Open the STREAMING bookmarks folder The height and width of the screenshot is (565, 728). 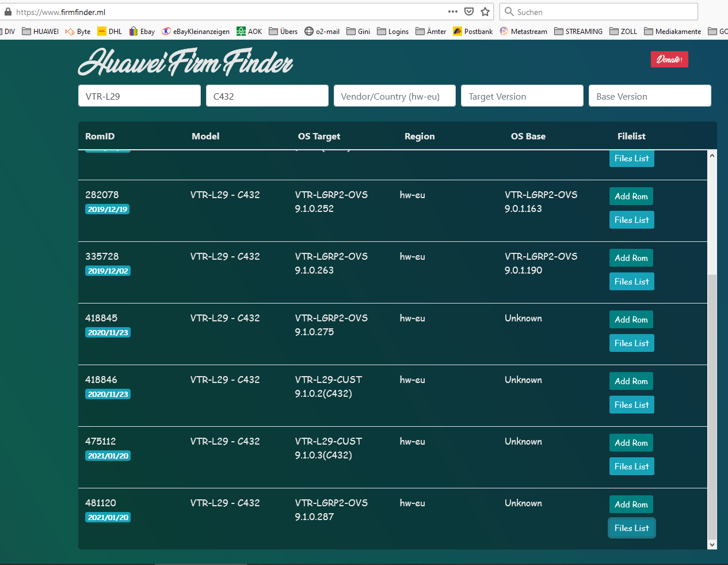click(x=578, y=31)
